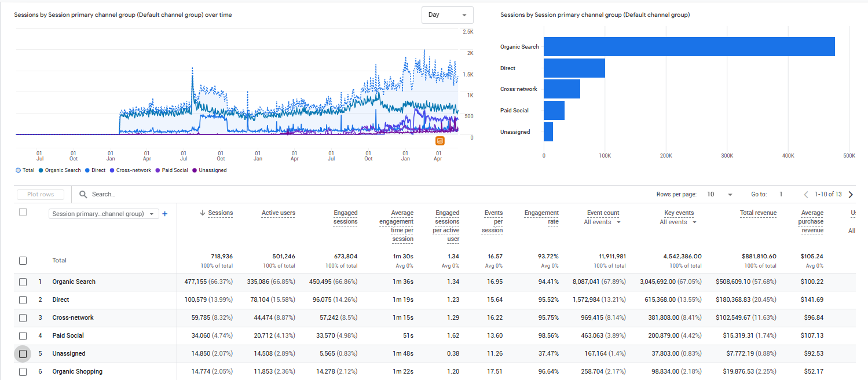Image resolution: width=868 pixels, height=380 pixels.
Task: Toggle Direct series in chart legend
Action: (95, 170)
